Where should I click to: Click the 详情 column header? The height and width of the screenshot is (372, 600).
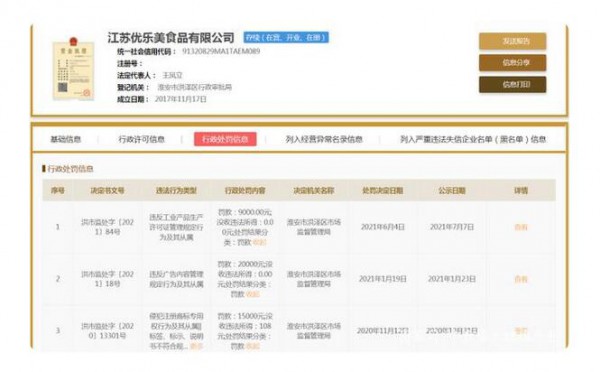coord(521,190)
